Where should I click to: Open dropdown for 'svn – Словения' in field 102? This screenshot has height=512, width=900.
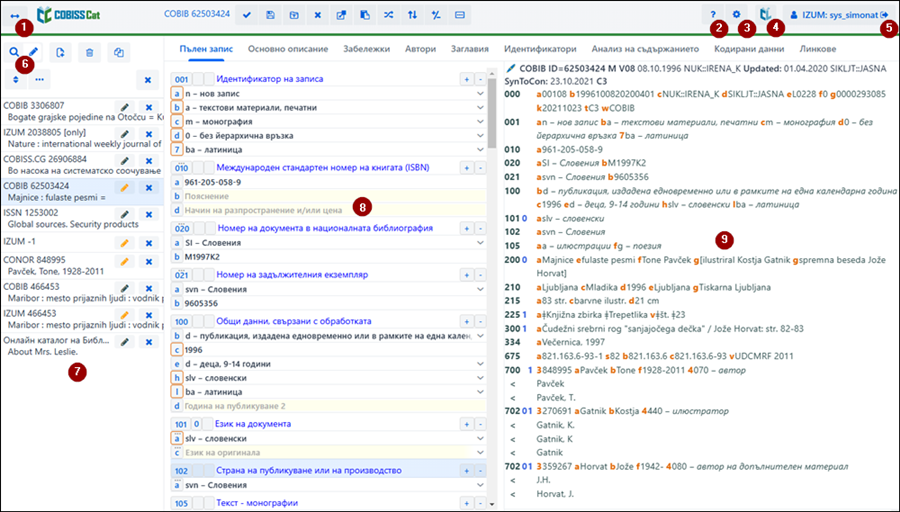pos(480,485)
